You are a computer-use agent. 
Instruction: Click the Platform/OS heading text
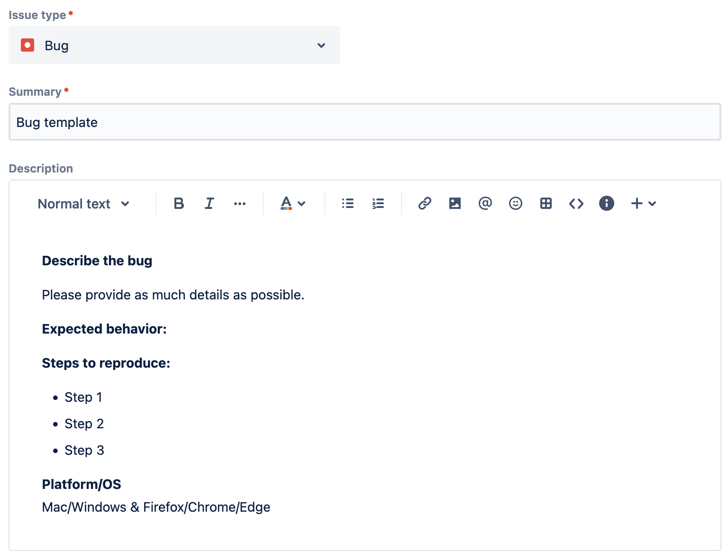coord(81,484)
